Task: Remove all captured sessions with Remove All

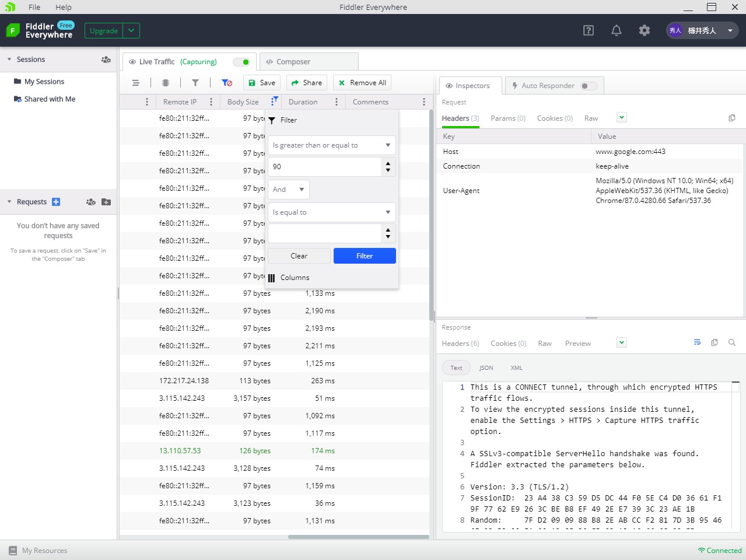Action: pyautogui.click(x=362, y=82)
